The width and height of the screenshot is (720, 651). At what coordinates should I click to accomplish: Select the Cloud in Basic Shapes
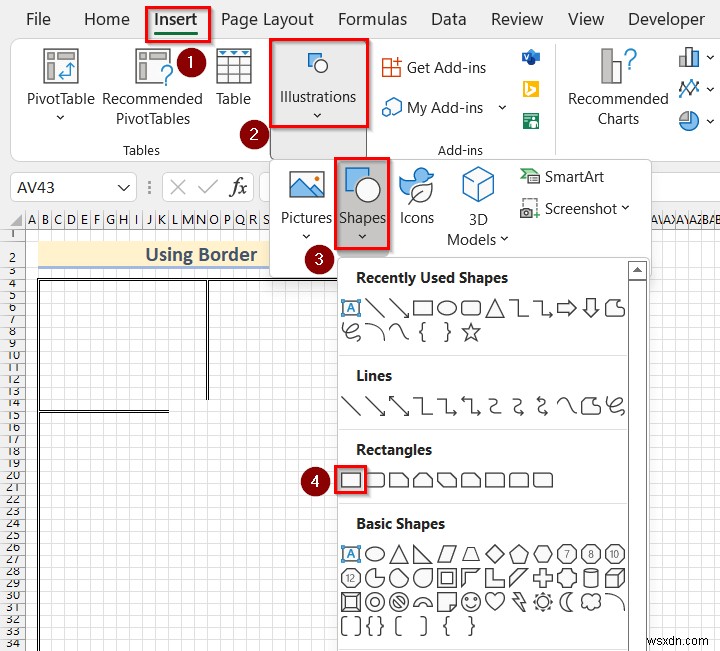click(591, 601)
